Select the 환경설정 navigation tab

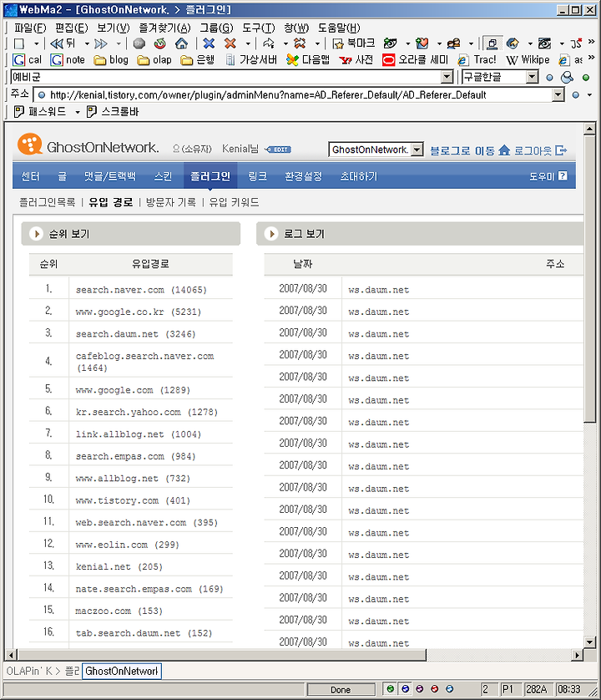click(x=303, y=176)
